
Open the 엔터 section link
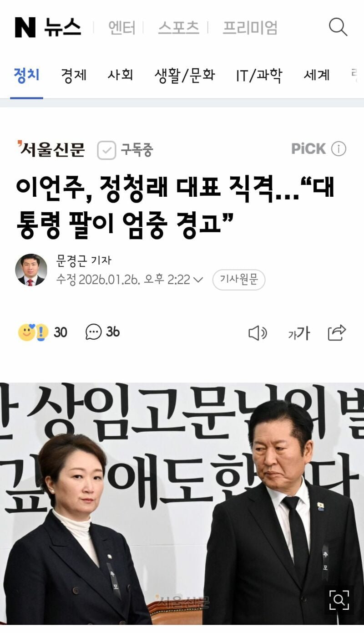click(121, 28)
